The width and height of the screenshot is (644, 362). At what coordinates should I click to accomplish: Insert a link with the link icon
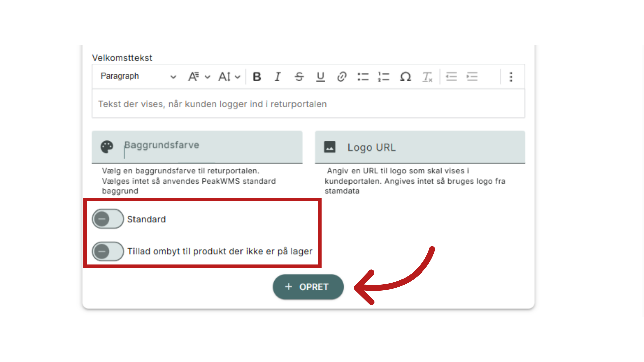pos(342,77)
